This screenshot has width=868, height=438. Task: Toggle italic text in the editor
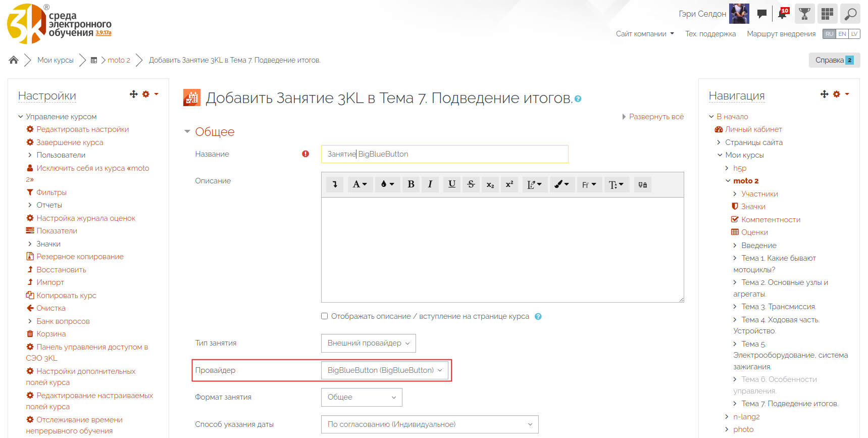[430, 184]
